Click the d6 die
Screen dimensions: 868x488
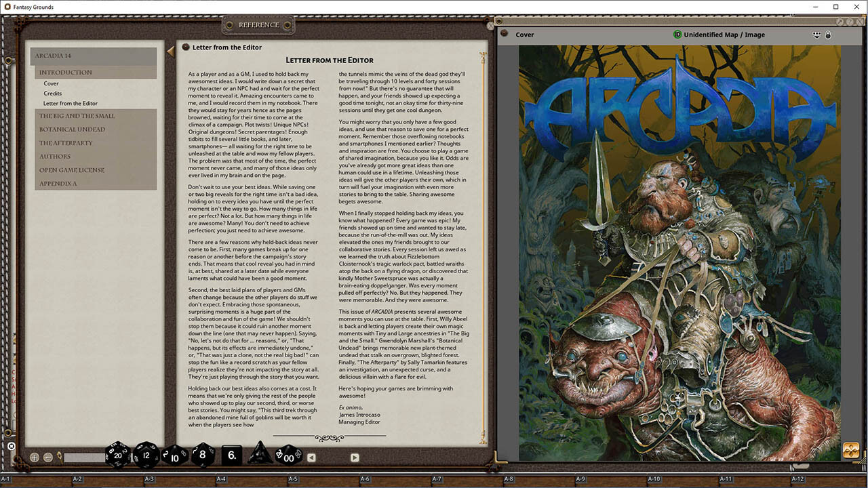pyautogui.click(x=232, y=455)
